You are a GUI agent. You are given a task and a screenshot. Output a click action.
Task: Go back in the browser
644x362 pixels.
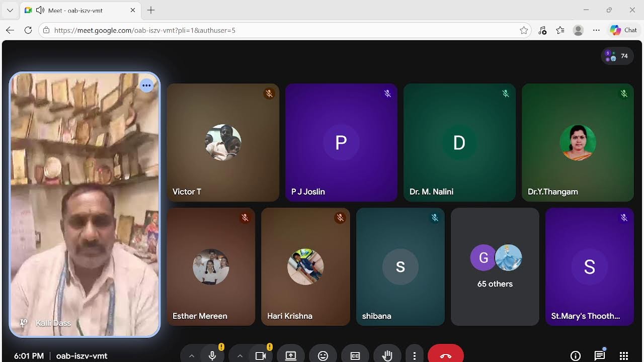(x=10, y=30)
